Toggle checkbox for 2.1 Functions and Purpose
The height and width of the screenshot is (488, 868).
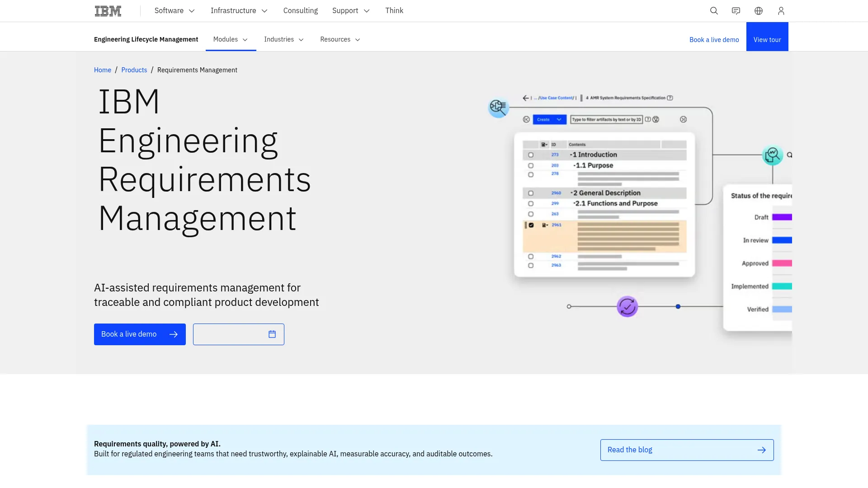tap(531, 204)
